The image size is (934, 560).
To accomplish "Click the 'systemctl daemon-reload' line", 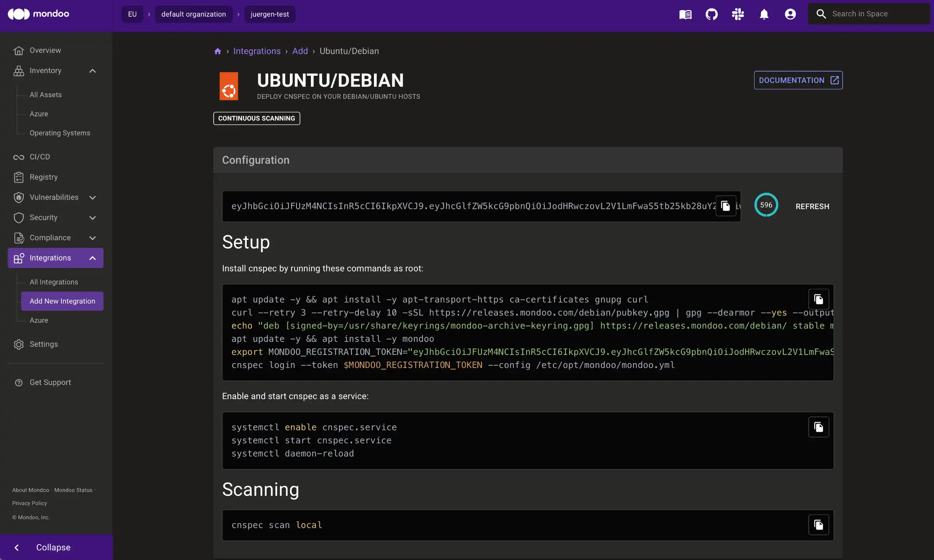I will (293, 454).
